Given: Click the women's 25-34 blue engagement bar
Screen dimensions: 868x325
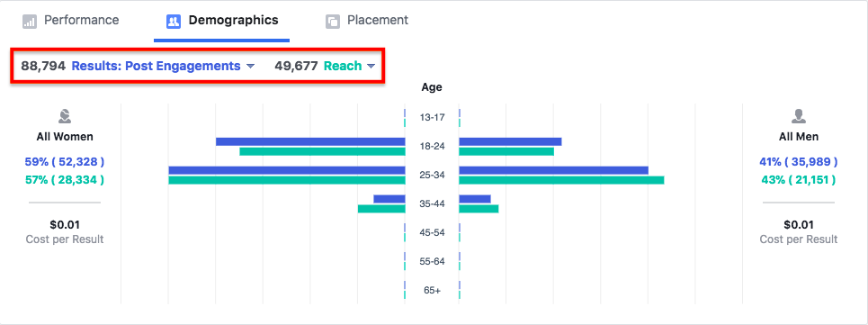Looking at the screenshot, I should [287, 170].
